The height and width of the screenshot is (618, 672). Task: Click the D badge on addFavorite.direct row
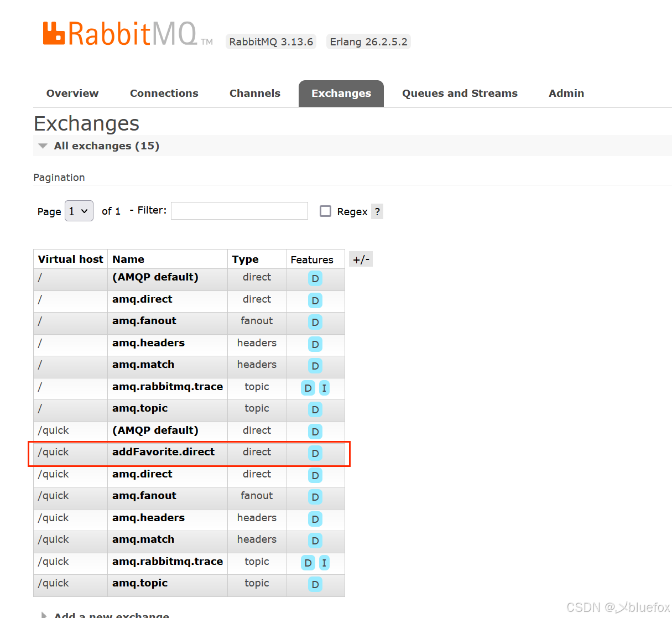[x=315, y=453]
